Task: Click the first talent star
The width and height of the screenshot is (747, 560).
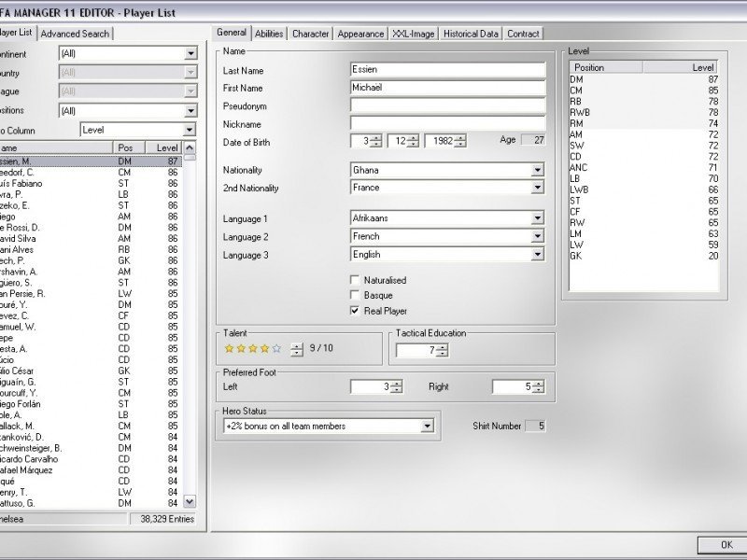Action: point(229,349)
